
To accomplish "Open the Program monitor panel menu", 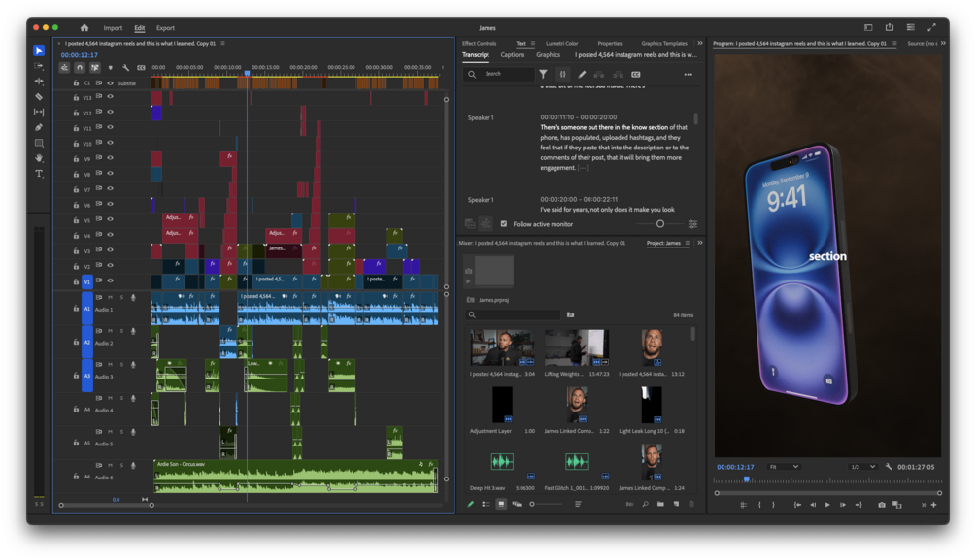I will click(x=894, y=44).
